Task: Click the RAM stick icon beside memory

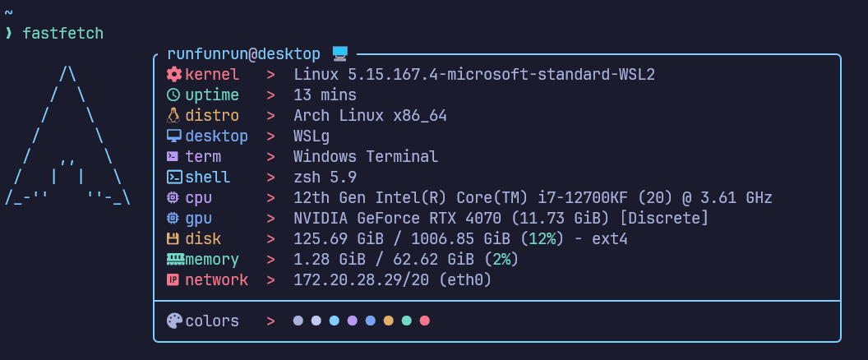Action: tap(175, 259)
